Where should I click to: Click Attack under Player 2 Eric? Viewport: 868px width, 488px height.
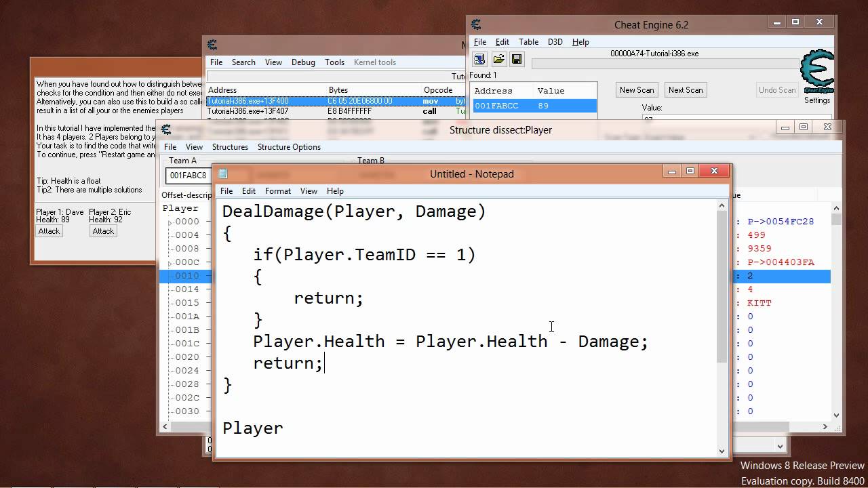click(103, 231)
